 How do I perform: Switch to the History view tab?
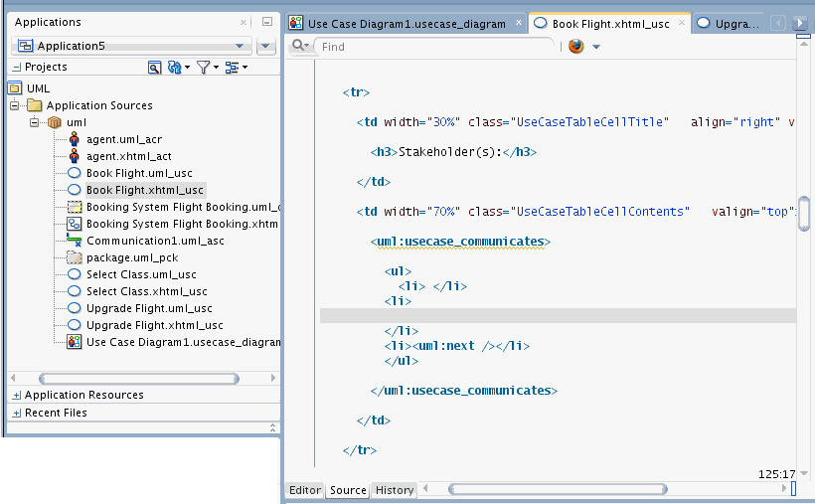coord(395,490)
